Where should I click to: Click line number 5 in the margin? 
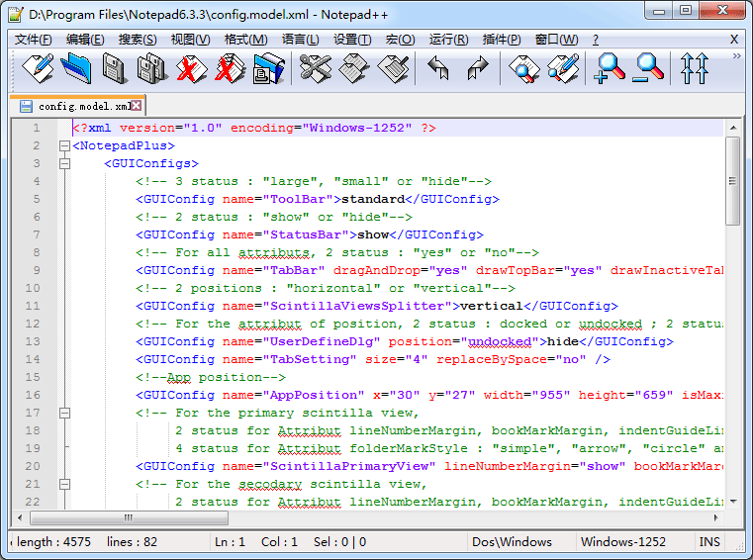[37, 199]
